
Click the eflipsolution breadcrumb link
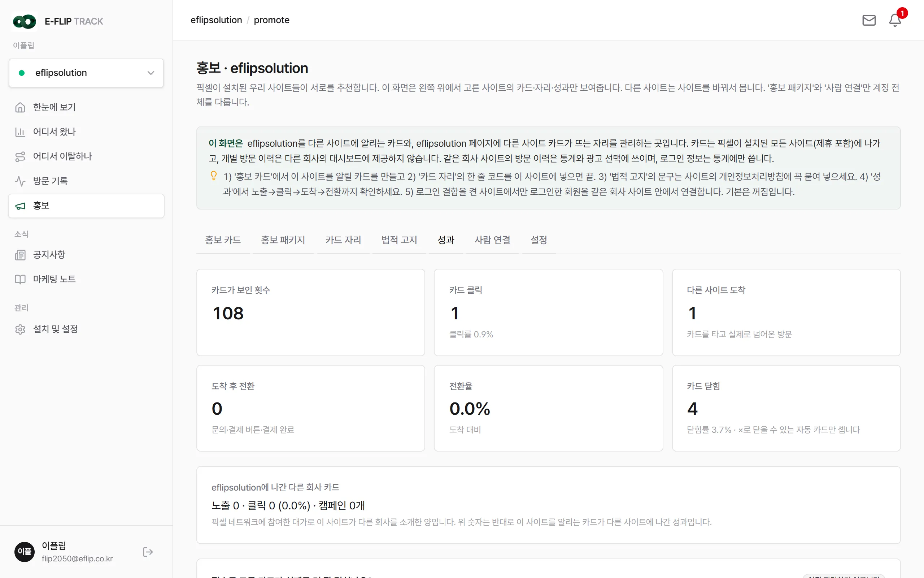(x=216, y=20)
